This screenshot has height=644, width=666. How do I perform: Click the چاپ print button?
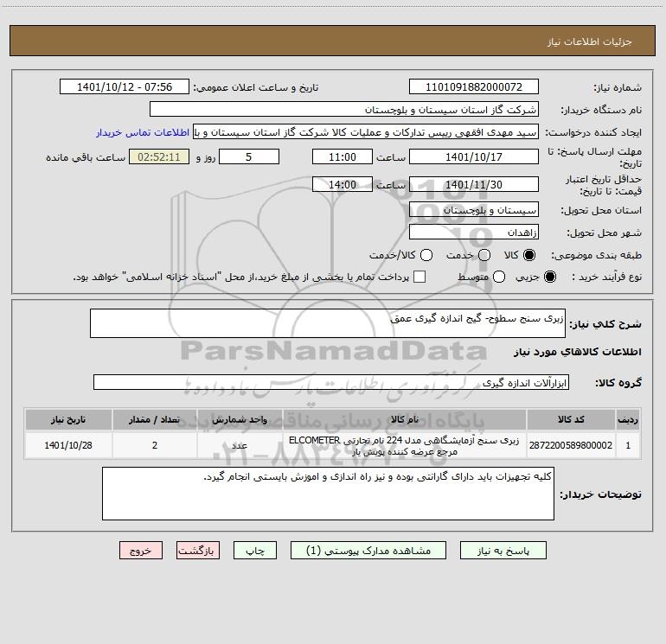255,551
